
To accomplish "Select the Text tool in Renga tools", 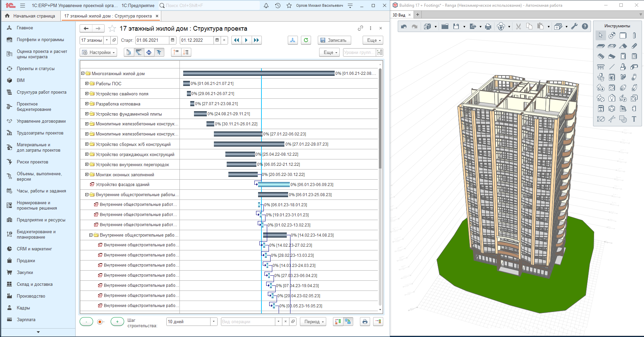I will click(634, 119).
